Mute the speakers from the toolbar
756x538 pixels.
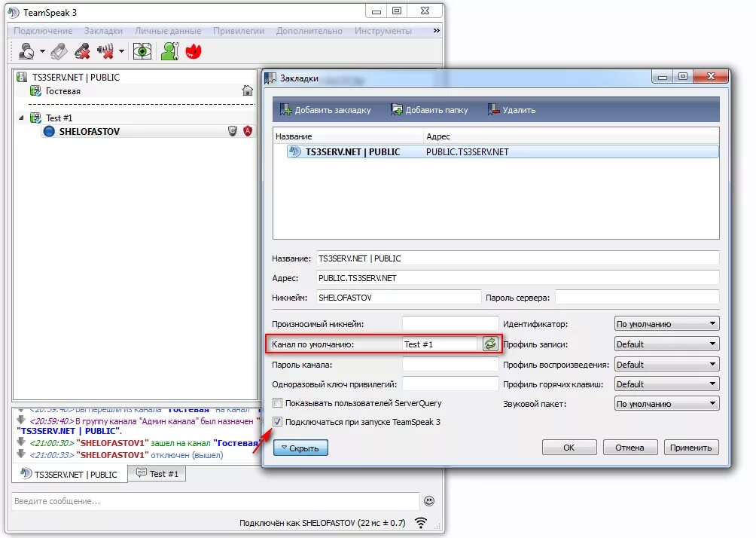[105, 51]
